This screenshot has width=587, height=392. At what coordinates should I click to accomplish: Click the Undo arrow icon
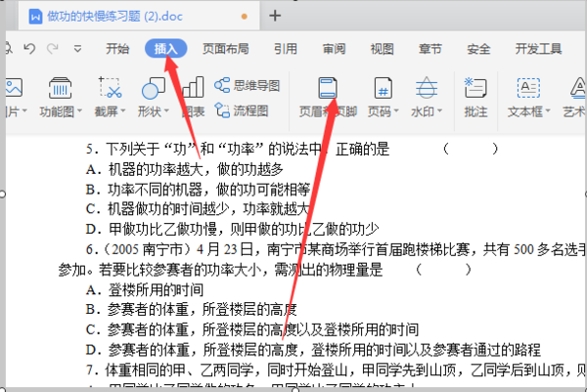[29, 49]
